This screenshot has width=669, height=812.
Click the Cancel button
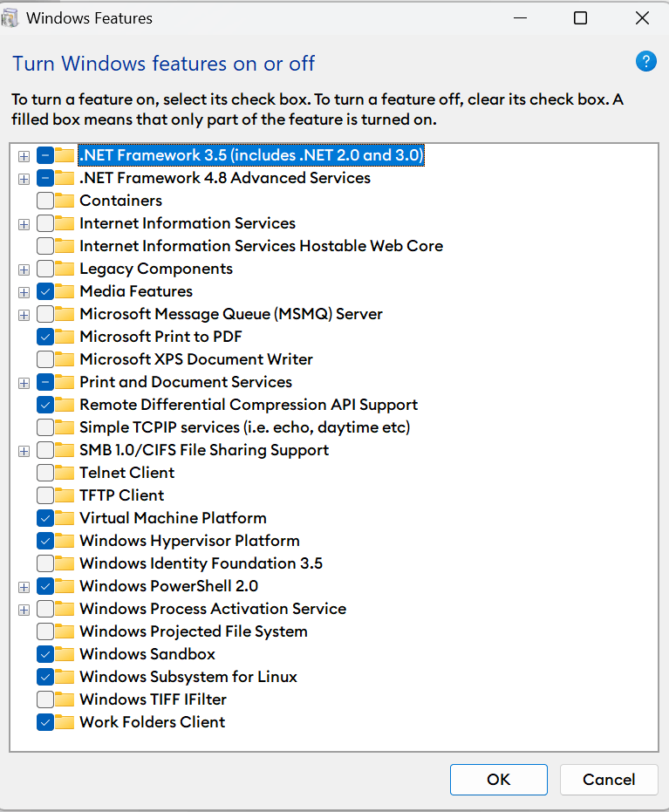pyautogui.click(x=609, y=779)
